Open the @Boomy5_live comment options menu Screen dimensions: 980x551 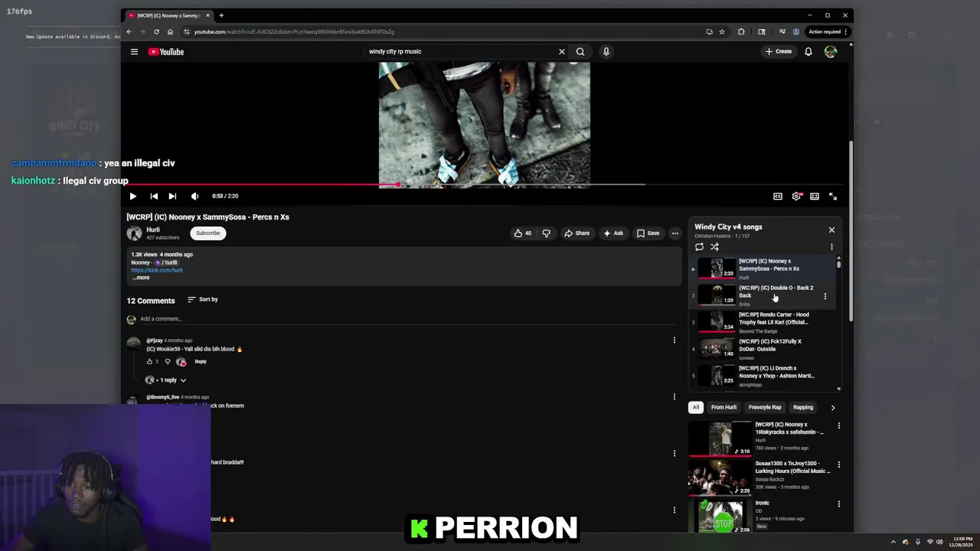675,397
